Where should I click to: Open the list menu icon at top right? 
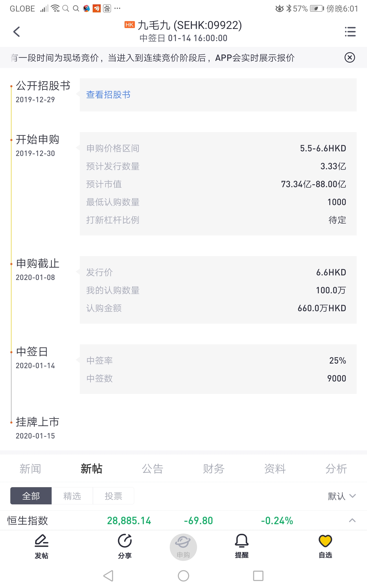click(x=350, y=32)
